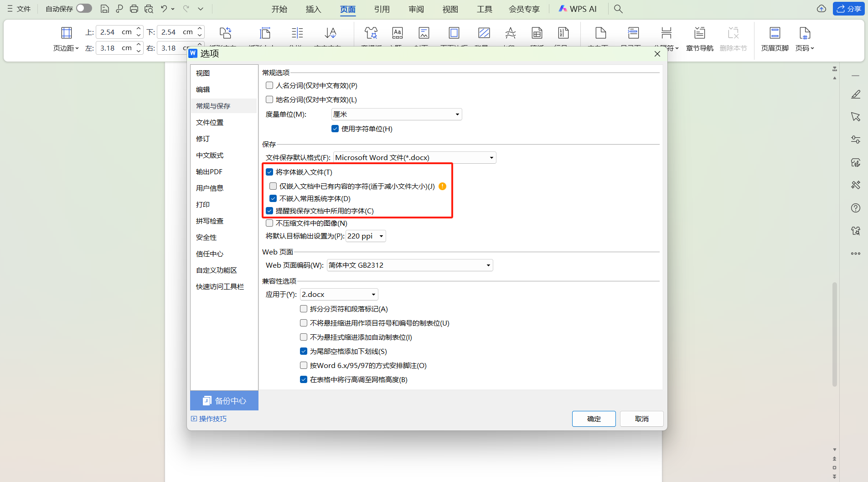Enable 人名分词 checkbox
The width and height of the screenshot is (868, 482).
click(269, 85)
